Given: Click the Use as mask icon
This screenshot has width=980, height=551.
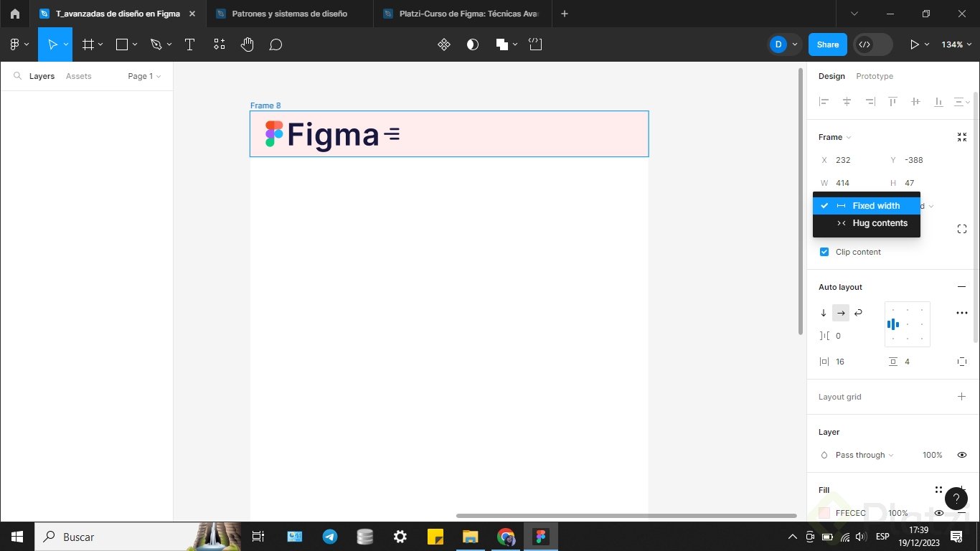Looking at the screenshot, I should (x=473, y=44).
